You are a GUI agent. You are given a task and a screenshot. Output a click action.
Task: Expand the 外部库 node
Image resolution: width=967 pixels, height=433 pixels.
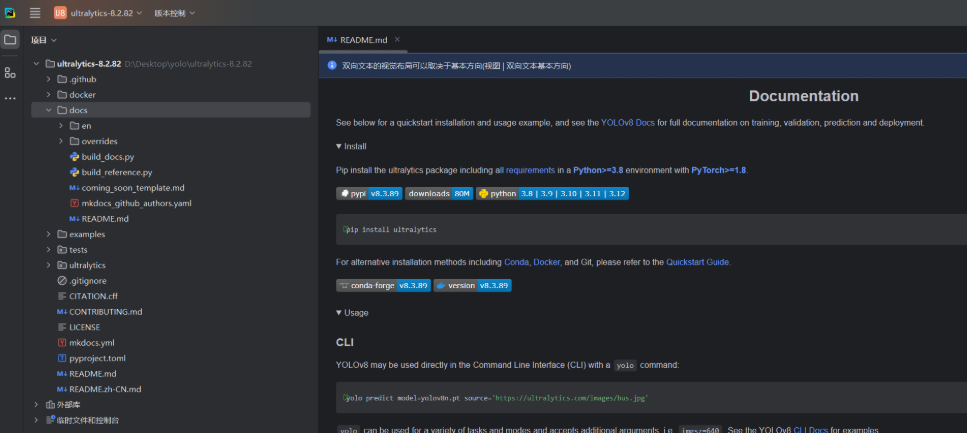[x=36, y=405]
